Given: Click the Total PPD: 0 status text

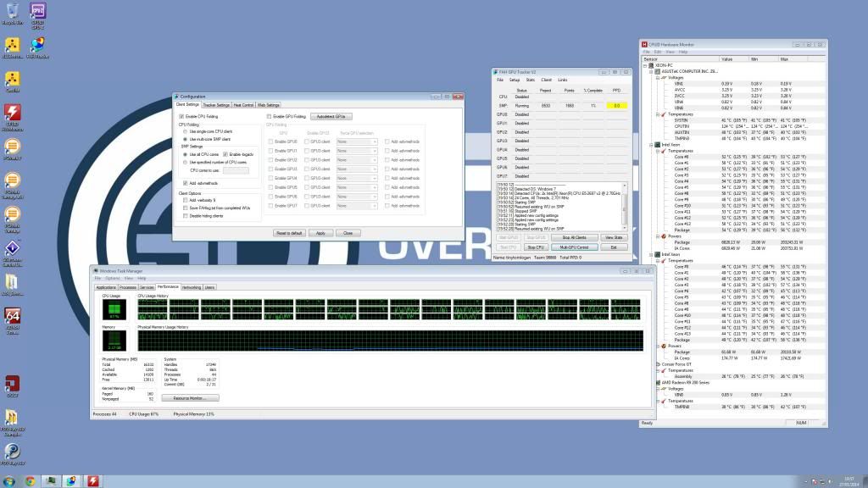Looking at the screenshot, I should coord(570,258).
